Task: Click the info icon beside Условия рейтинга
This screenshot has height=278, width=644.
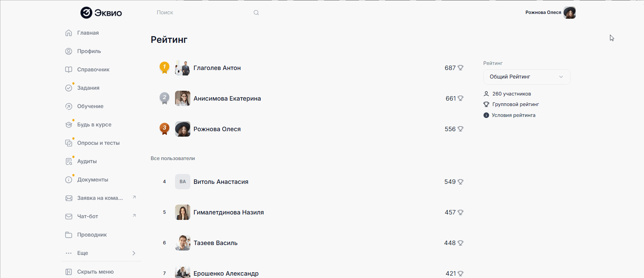Action: (x=486, y=115)
